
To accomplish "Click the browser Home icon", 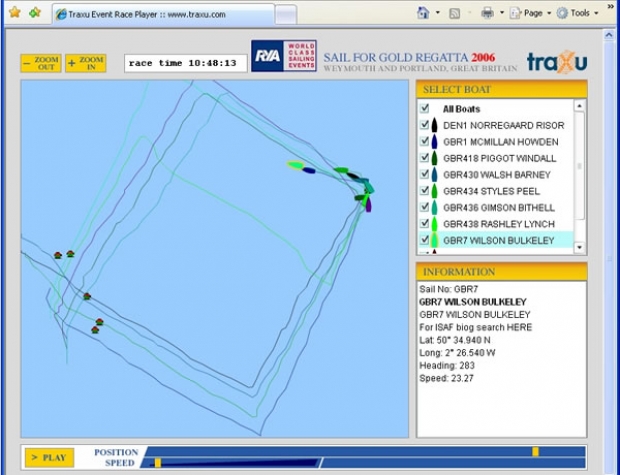I will coord(424,13).
